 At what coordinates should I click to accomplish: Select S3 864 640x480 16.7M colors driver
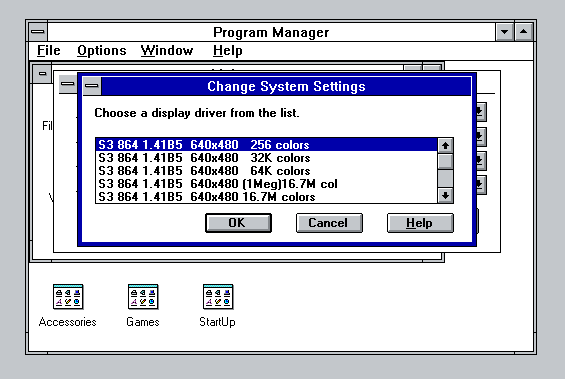coord(267,197)
